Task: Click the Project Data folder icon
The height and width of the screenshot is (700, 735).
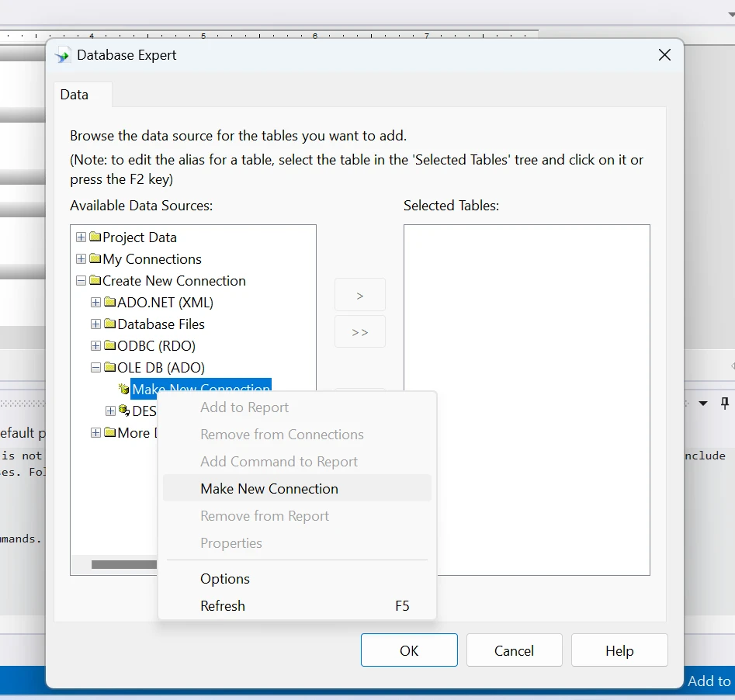Action: click(x=95, y=237)
